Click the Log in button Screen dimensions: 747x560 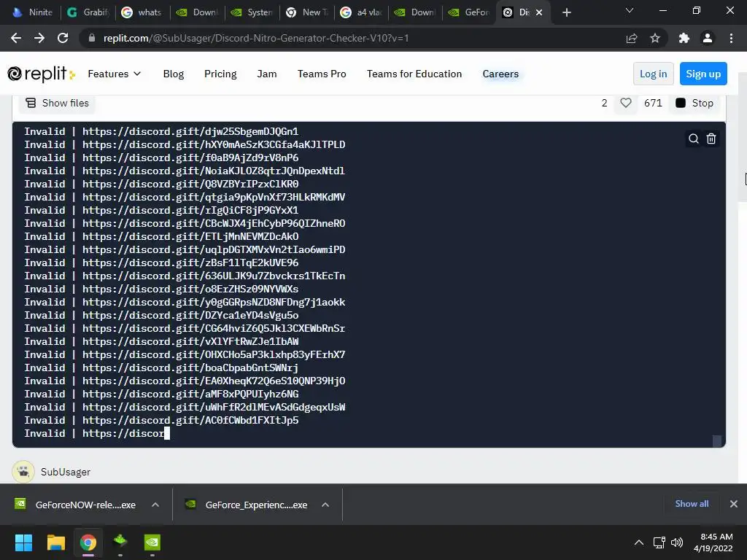pyautogui.click(x=653, y=74)
